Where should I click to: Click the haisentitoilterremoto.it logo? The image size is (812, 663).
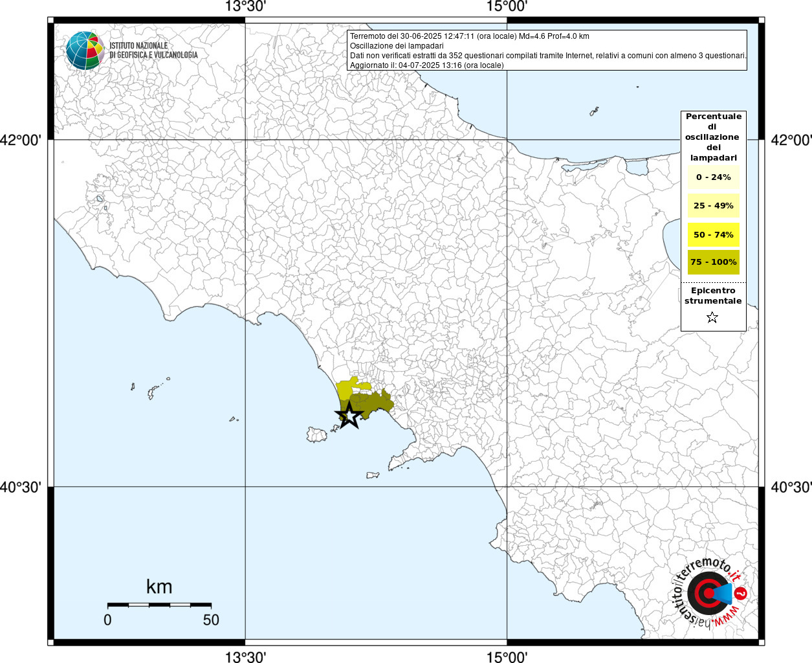point(709,592)
